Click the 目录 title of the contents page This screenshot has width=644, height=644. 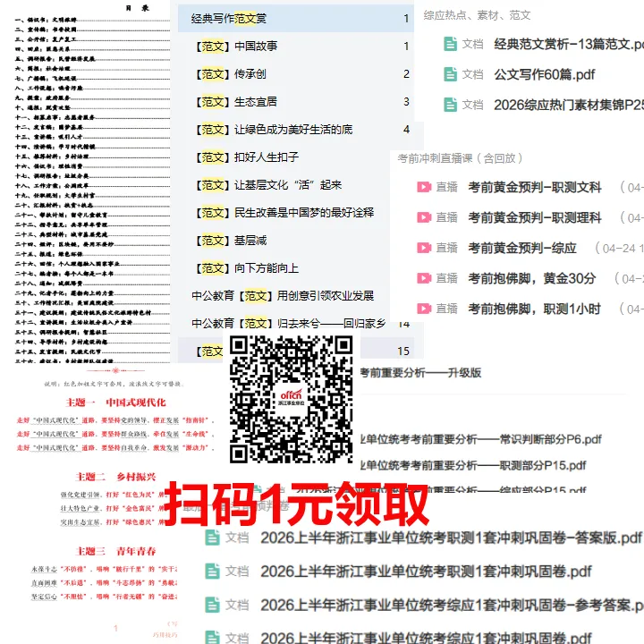click(x=138, y=8)
